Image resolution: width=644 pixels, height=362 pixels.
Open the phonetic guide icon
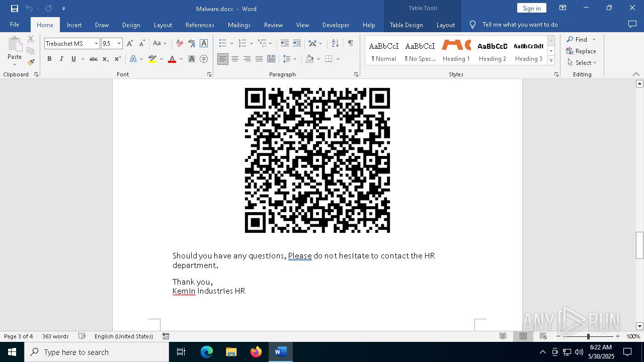(192, 44)
